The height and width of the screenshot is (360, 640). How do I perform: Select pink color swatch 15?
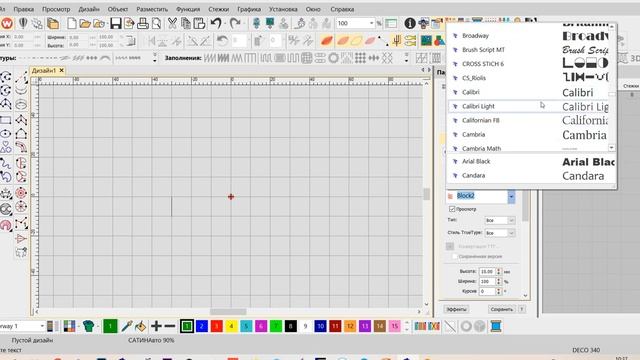point(394,326)
